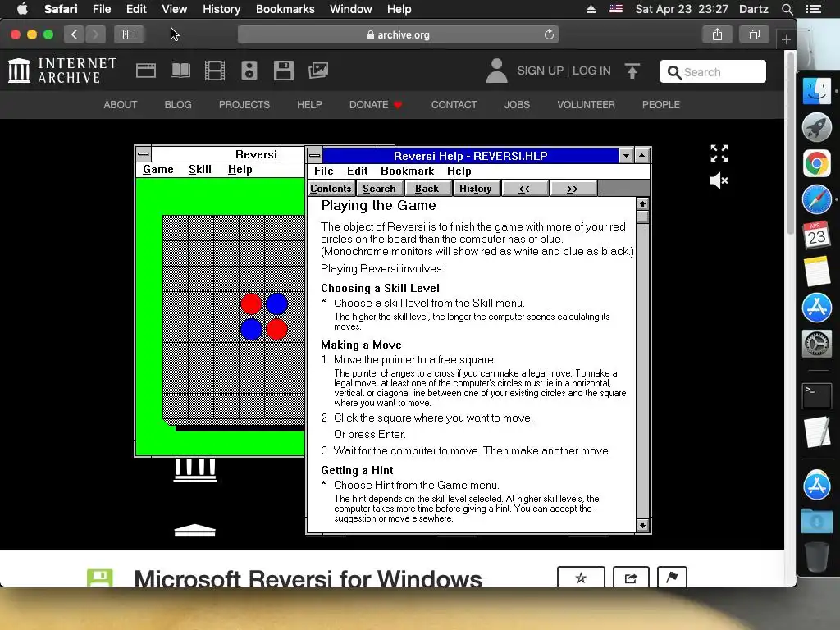The image size is (840, 630).
Task: Open Edit menu in Reversi Help
Action: pos(358,171)
